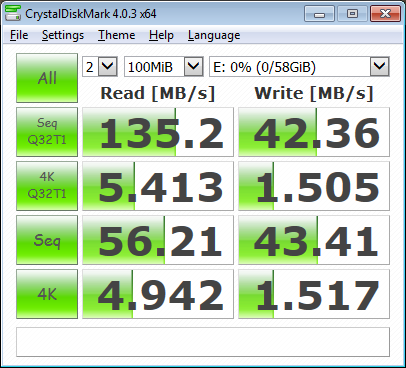Start the plain 4K test
Image resolution: width=406 pixels, height=368 pixels.
(x=47, y=294)
